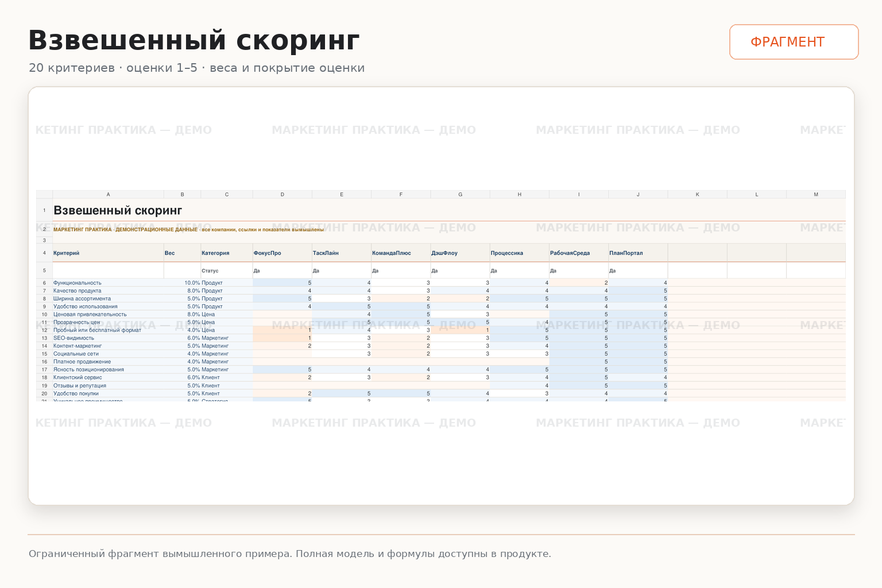
Task: Select column B header
Action: (x=183, y=195)
